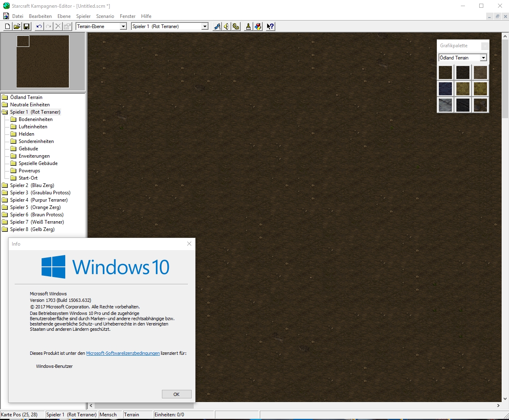509x420 pixels.
Task: Open the Spieler menu
Action: pos(84,16)
